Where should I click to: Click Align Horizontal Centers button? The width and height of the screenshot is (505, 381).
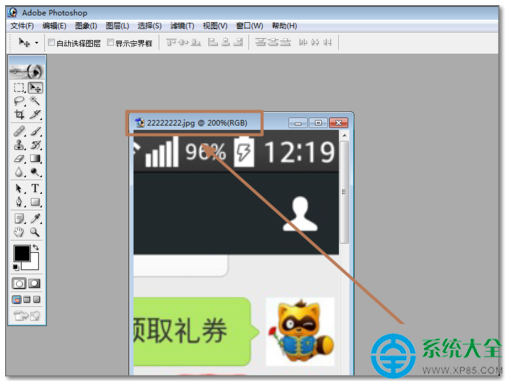click(x=226, y=42)
